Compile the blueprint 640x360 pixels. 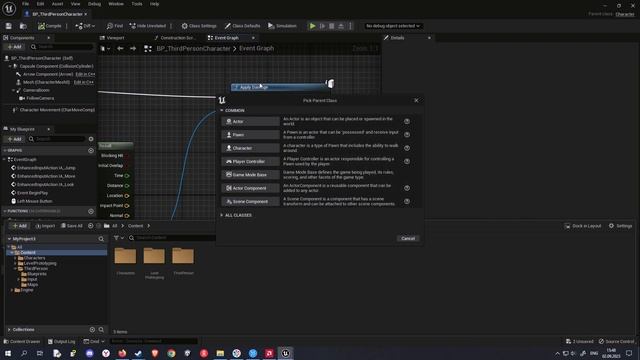coord(49,26)
